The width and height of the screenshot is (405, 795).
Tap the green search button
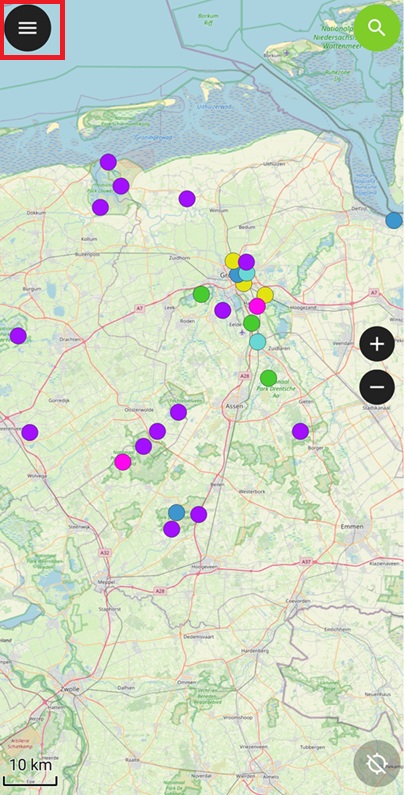click(377, 28)
